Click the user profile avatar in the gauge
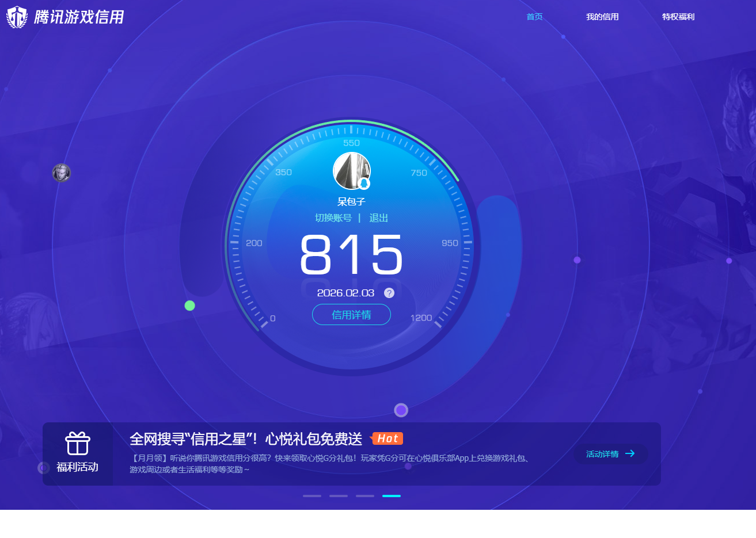This screenshot has width=756, height=538. coord(350,170)
